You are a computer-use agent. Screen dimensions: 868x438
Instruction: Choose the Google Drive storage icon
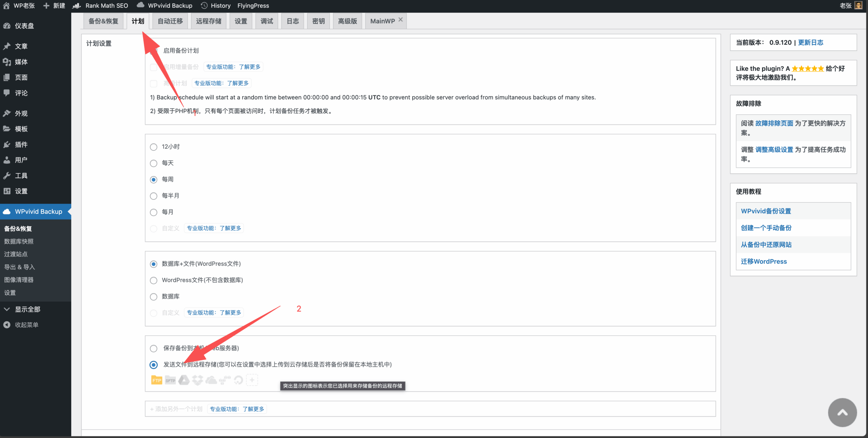pyautogui.click(x=184, y=380)
